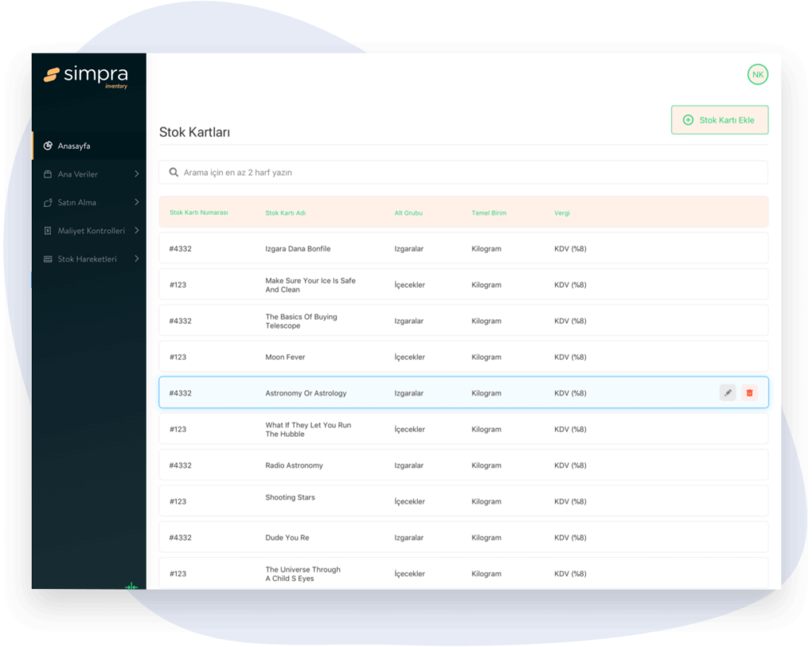Select the Moon Fever row

click(463, 357)
